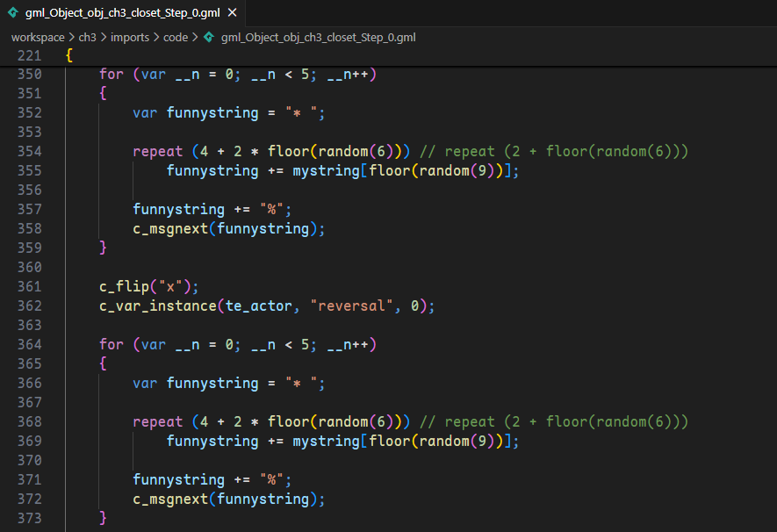Click line number 360 in the gutter

pyautogui.click(x=30, y=268)
